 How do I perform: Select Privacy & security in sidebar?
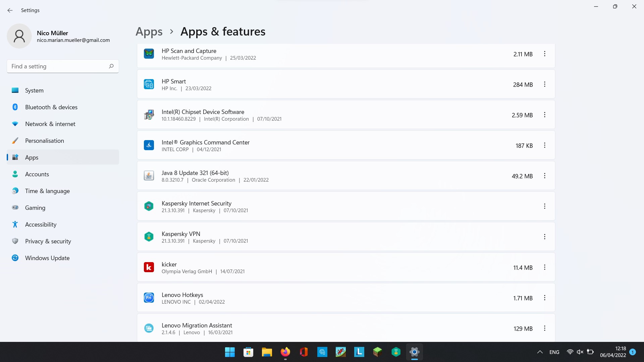click(48, 241)
